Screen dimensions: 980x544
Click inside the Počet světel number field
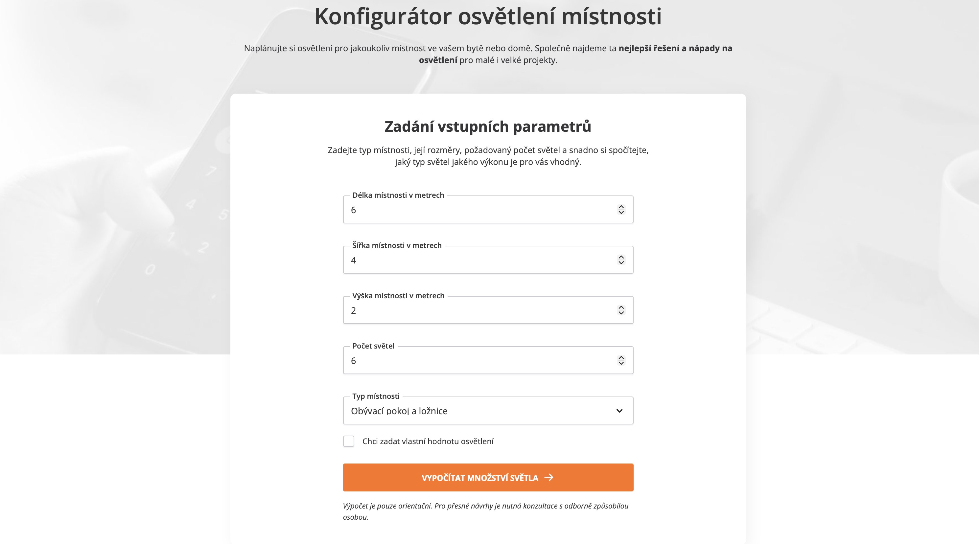tap(479, 360)
